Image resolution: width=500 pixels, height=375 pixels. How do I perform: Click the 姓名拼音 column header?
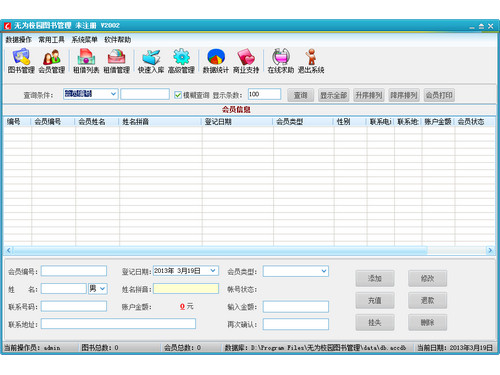tap(160, 122)
